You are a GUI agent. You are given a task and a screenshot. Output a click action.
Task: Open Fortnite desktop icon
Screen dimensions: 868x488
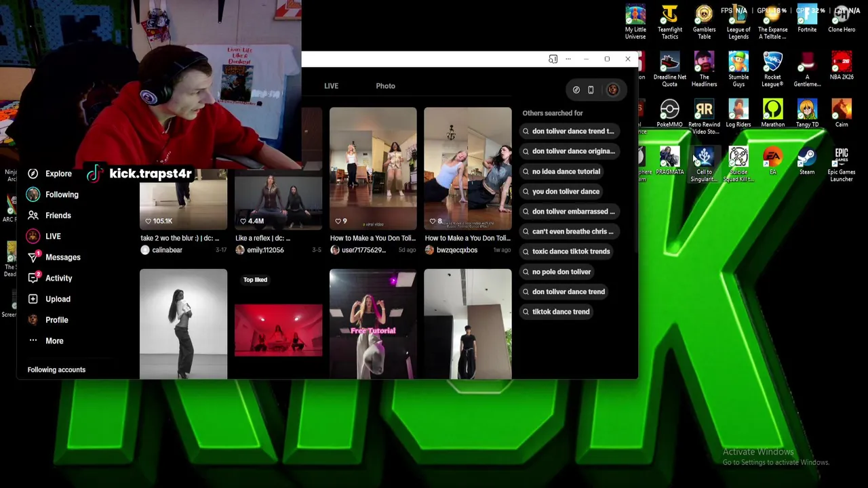tap(807, 19)
